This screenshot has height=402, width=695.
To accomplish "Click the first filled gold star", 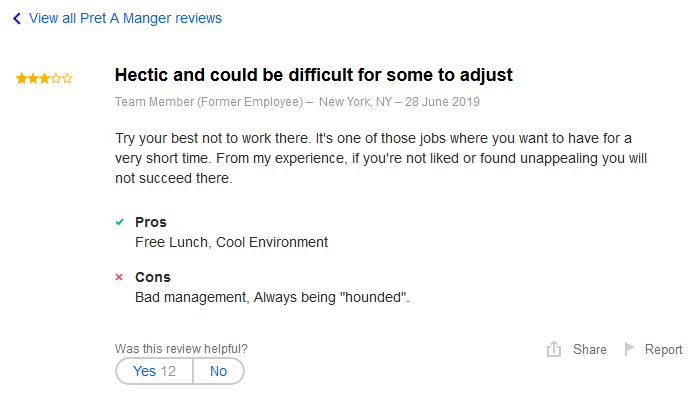I will [x=21, y=78].
